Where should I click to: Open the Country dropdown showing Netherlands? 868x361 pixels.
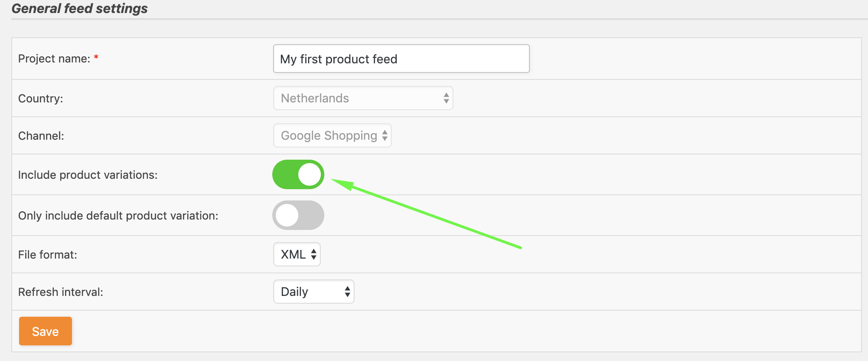click(363, 98)
